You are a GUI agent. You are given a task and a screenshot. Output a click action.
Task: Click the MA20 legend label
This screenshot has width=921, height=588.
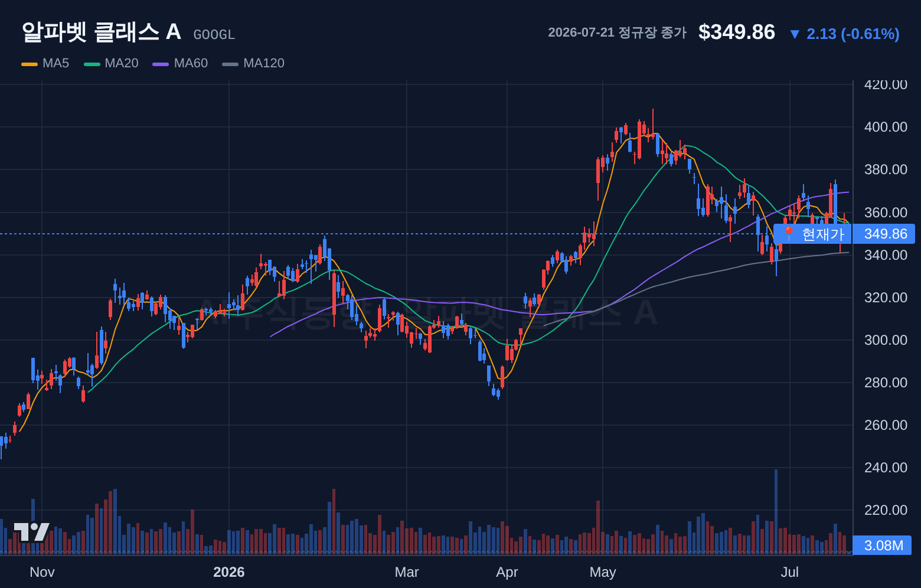(x=122, y=63)
